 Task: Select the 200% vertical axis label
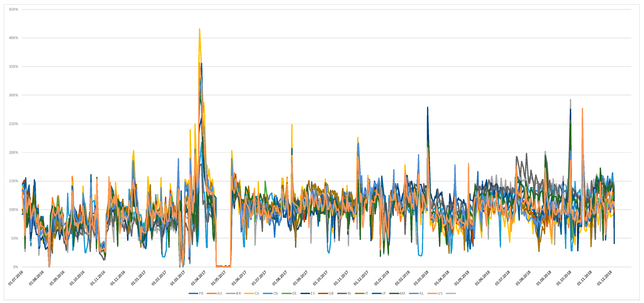13,152
